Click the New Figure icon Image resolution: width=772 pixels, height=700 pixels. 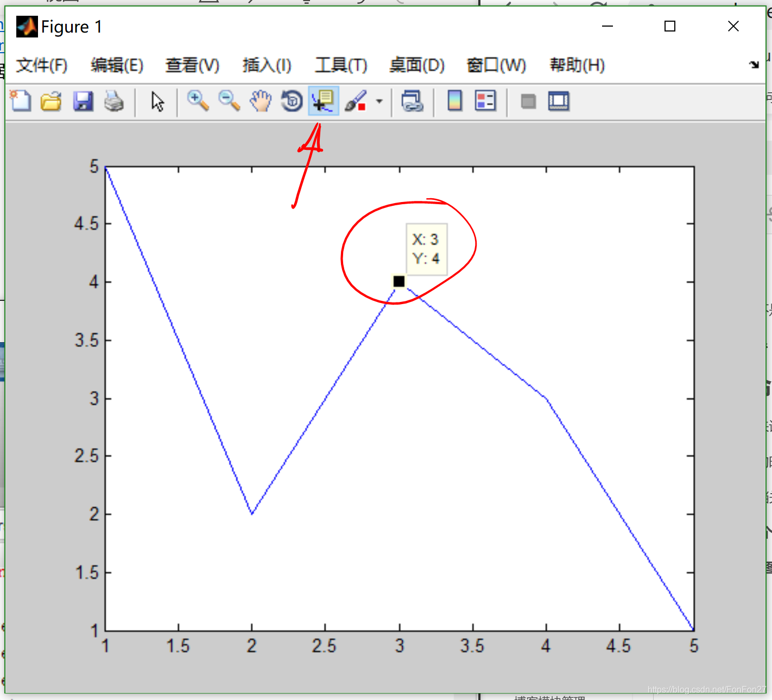[x=21, y=101]
